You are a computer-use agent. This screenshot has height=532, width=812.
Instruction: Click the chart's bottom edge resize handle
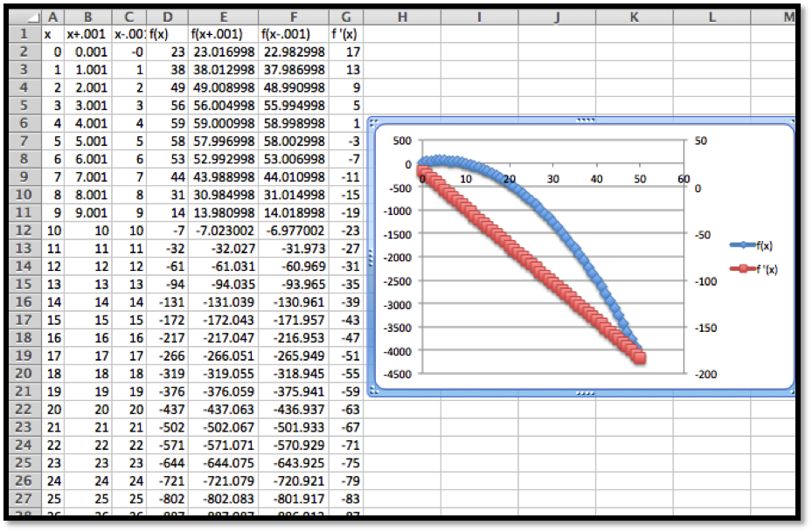click(x=585, y=393)
